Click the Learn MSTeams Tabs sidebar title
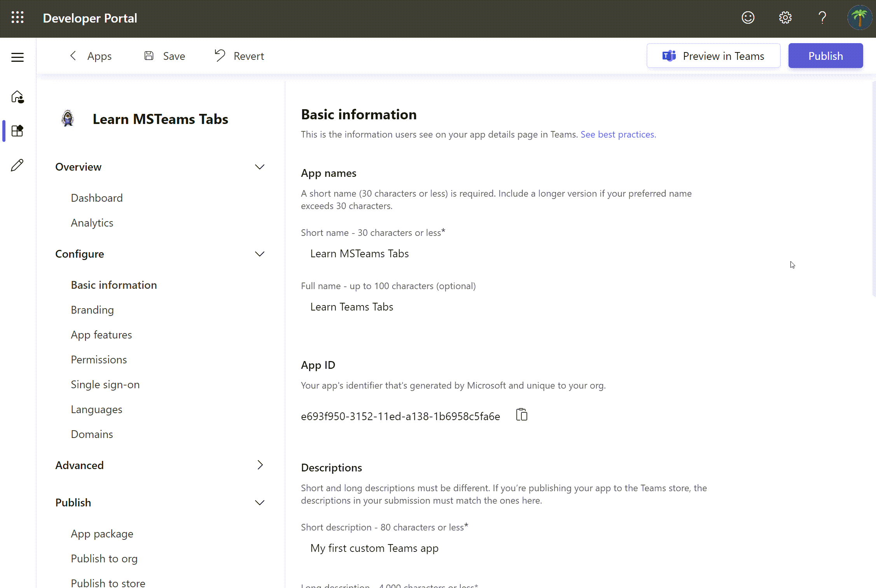 pyautogui.click(x=160, y=119)
